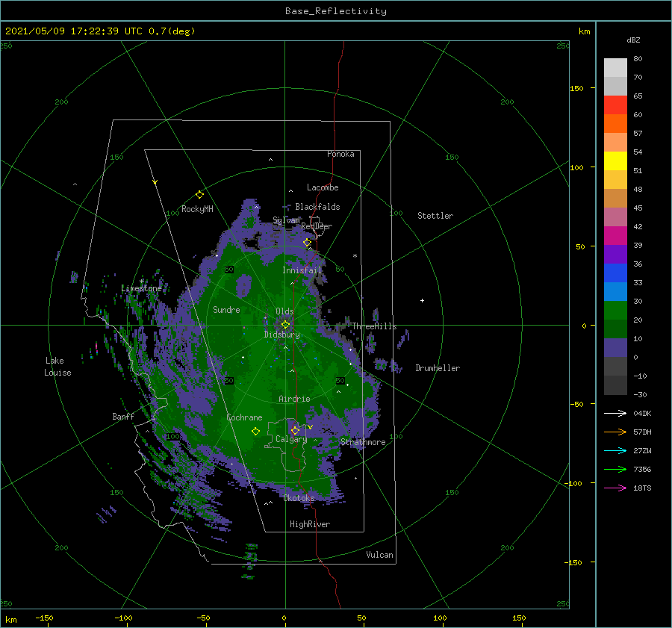Click the radar site marker at Olds
The width and height of the screenshot is (672, 628).
285,325
